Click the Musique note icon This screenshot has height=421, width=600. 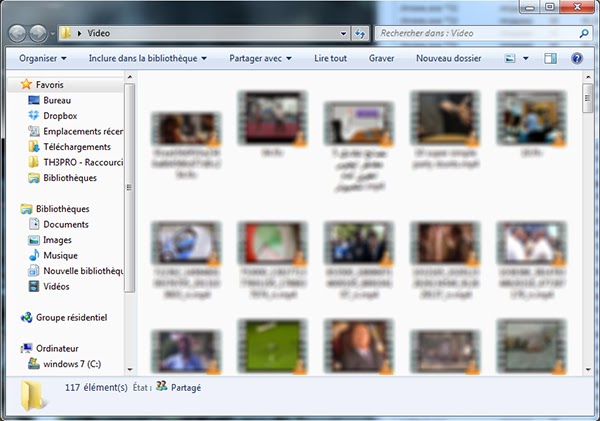pos(34,255)
